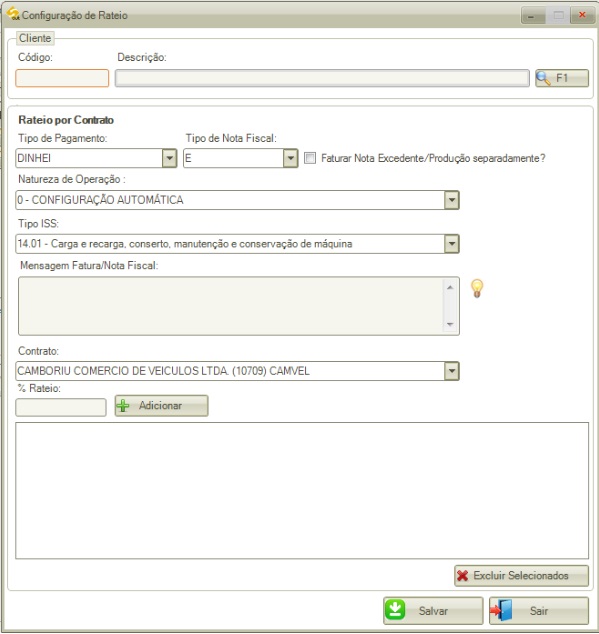Image resolution: width=599 pixels, height=634 pixels.
Task: Enable Faturar Nota Excedente/Produção separadamente checkbox
Action: pos(310,158)
